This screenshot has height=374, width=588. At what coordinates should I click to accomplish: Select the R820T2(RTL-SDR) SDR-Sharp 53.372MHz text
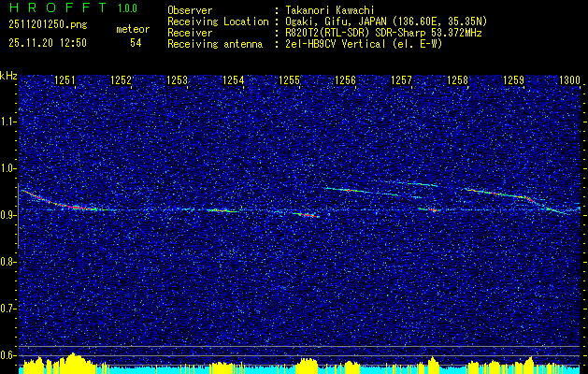[383, 33]
